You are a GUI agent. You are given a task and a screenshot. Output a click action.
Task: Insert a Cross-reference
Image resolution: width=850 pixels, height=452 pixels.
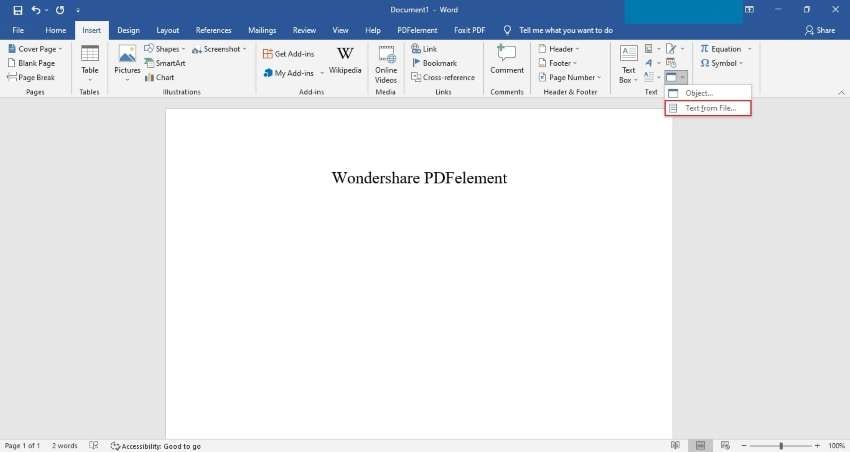point(443,78)
